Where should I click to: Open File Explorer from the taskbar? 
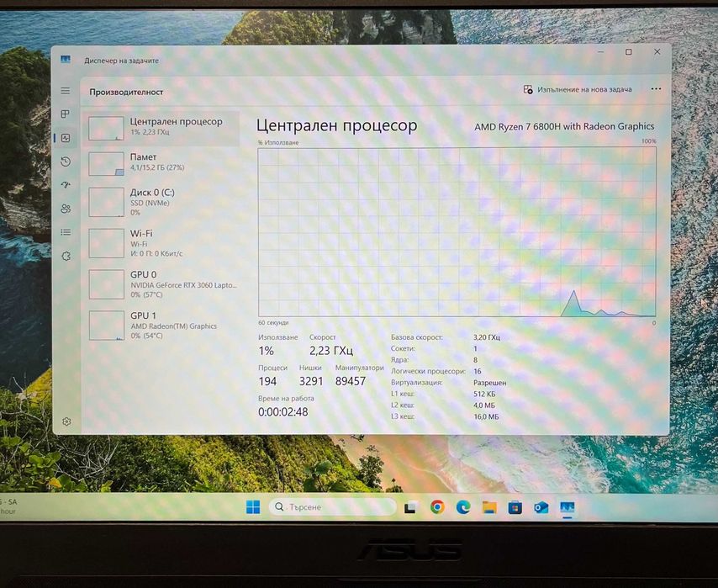pos(489,507)
